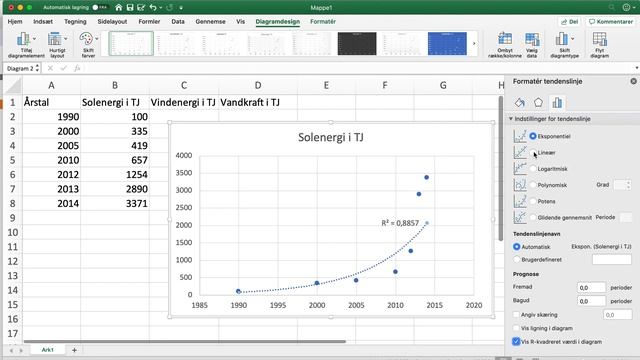Select Glidende gennemsnit radio button
This screenshot has height=360, width=640.
click(x=533, y=218)
